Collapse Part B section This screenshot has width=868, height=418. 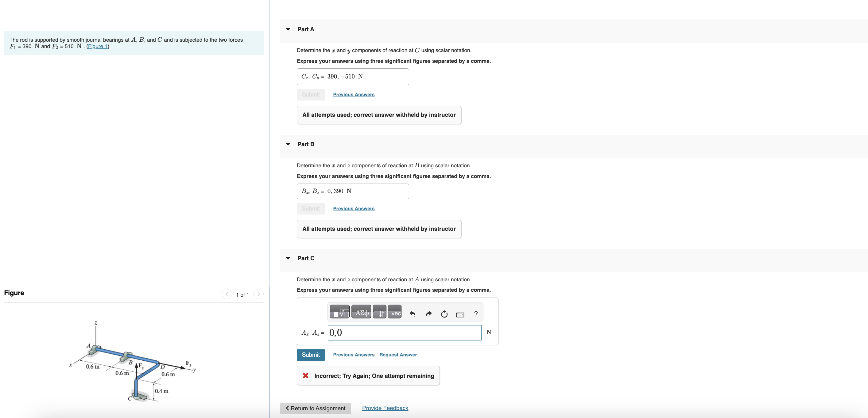tap(288, 144)
